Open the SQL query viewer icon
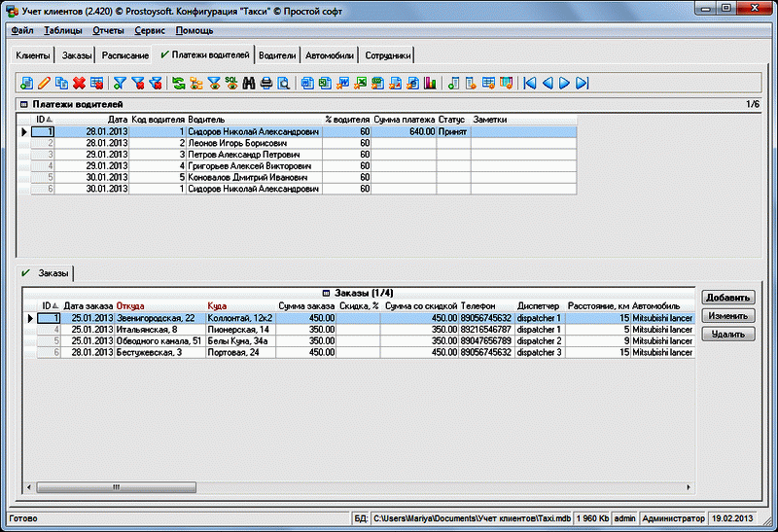The image size is (778, 532). [231, 83]
